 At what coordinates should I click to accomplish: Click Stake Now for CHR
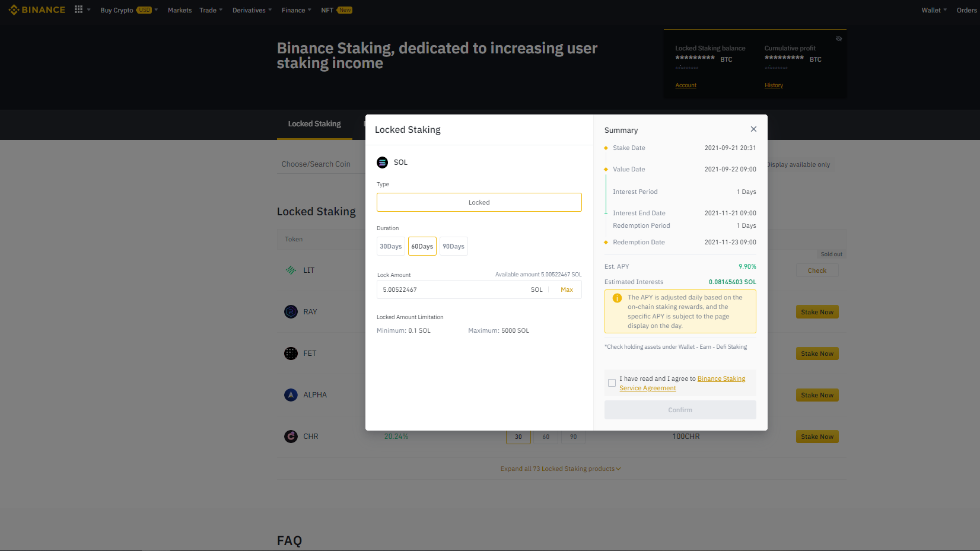(x=817, y=437)
